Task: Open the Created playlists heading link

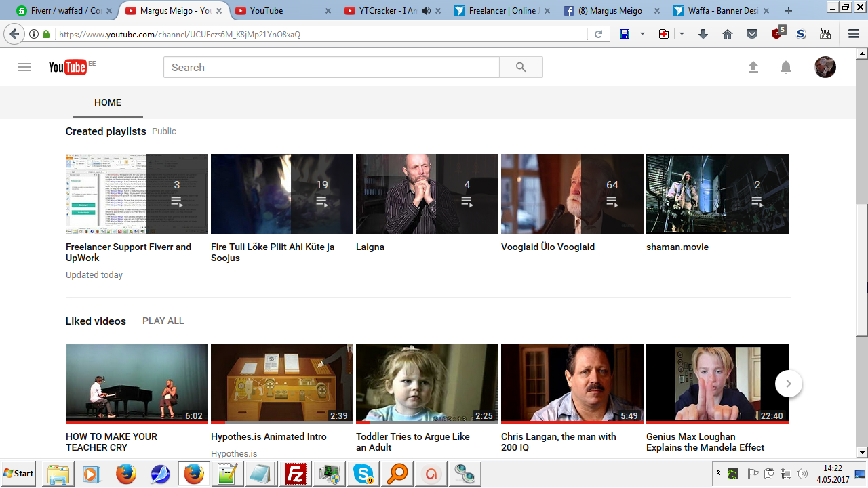Action: coord(106,131)
